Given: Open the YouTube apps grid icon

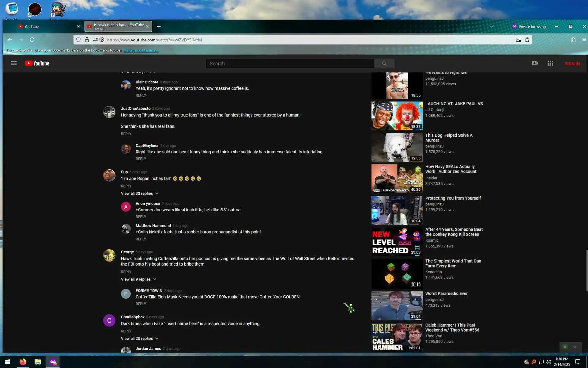Looking at the screenshot, I should tap(550, 63).
